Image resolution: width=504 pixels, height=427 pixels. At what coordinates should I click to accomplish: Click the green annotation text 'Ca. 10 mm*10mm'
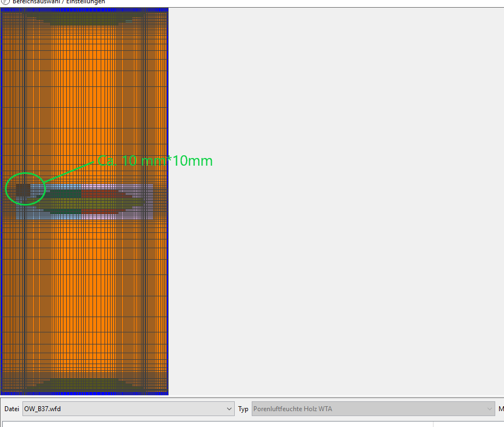155,161
